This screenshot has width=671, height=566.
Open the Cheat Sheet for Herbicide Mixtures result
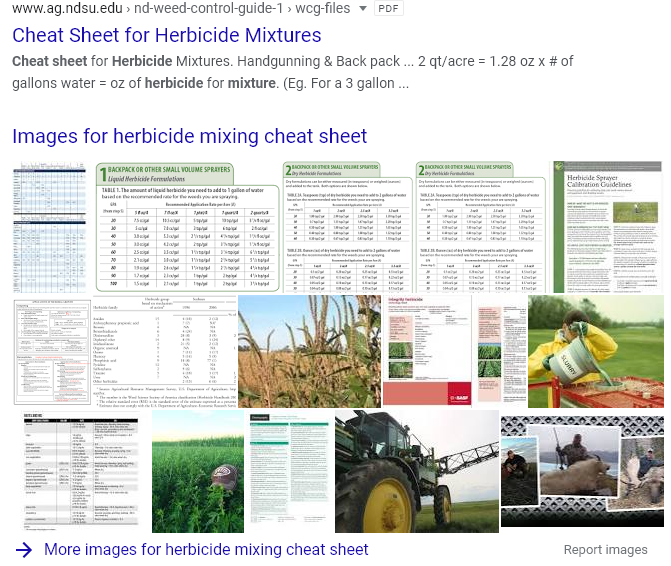(166, 35)
